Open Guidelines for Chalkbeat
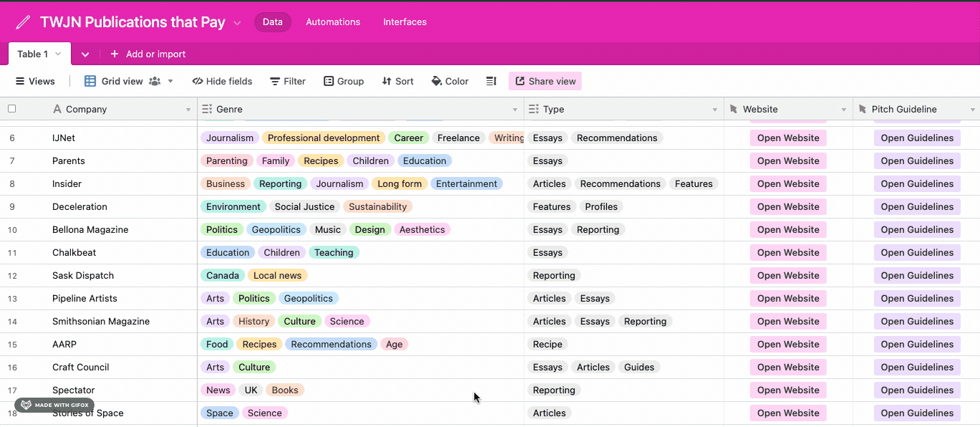The height and width of the screenshot is (427, 980). 917,252
